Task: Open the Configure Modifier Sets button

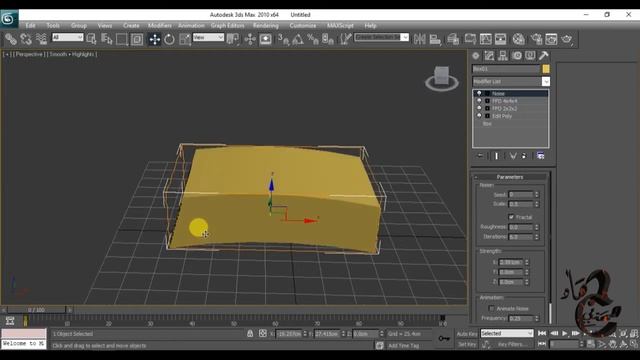Action: (540, 156)
